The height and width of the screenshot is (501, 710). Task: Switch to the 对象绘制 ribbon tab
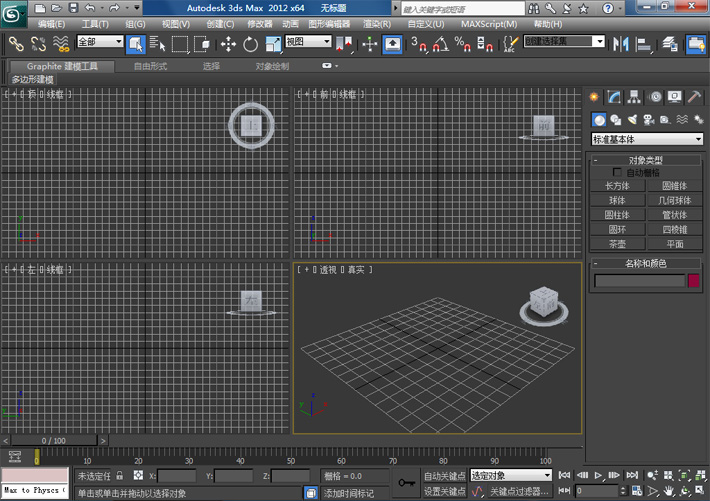click(272, 66)
